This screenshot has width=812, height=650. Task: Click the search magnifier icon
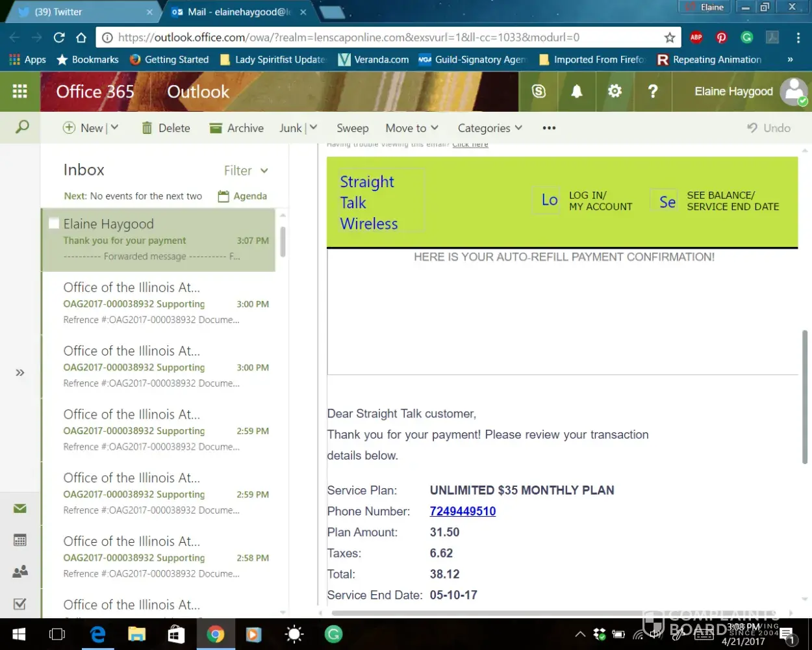pos(22,127)
